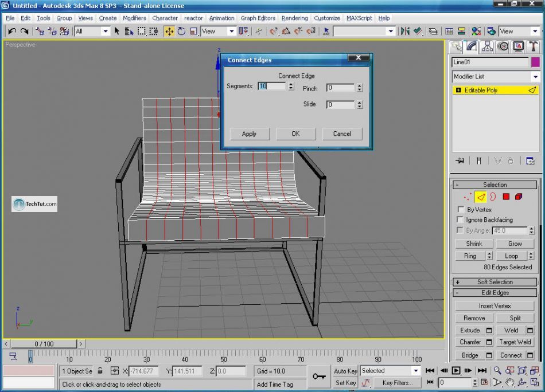Open Extrude settings box
The width and height of the screenshot is (545, 392).
click(489, 330)
